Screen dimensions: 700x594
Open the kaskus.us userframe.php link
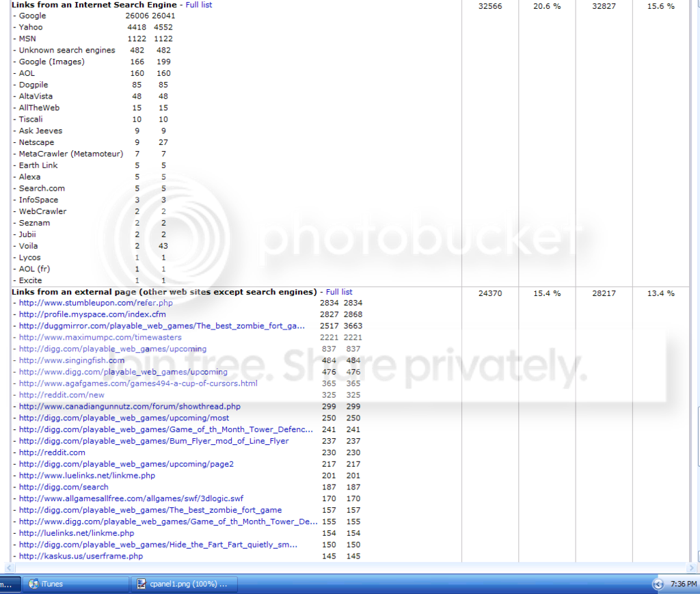click(x=81, y=557)
